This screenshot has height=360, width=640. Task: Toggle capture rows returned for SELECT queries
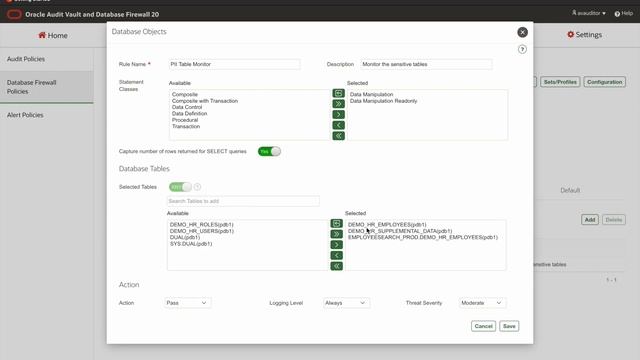[x=269, y=151]
